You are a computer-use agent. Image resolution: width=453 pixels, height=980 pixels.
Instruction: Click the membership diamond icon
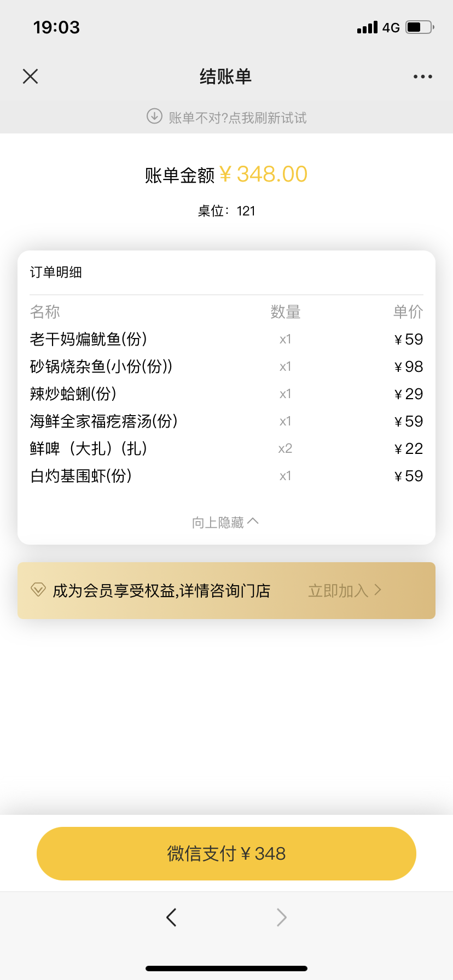coord(38,590)
